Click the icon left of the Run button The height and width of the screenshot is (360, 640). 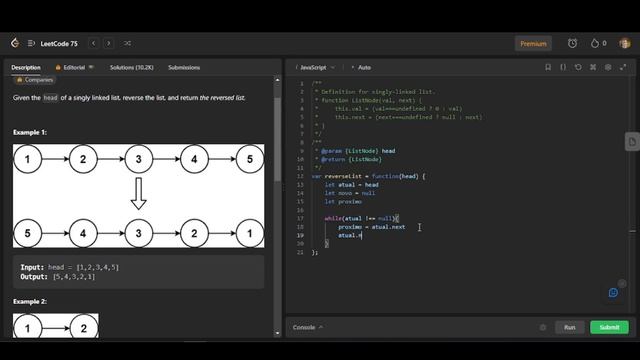pyautogui.click(x=542, y=327)
